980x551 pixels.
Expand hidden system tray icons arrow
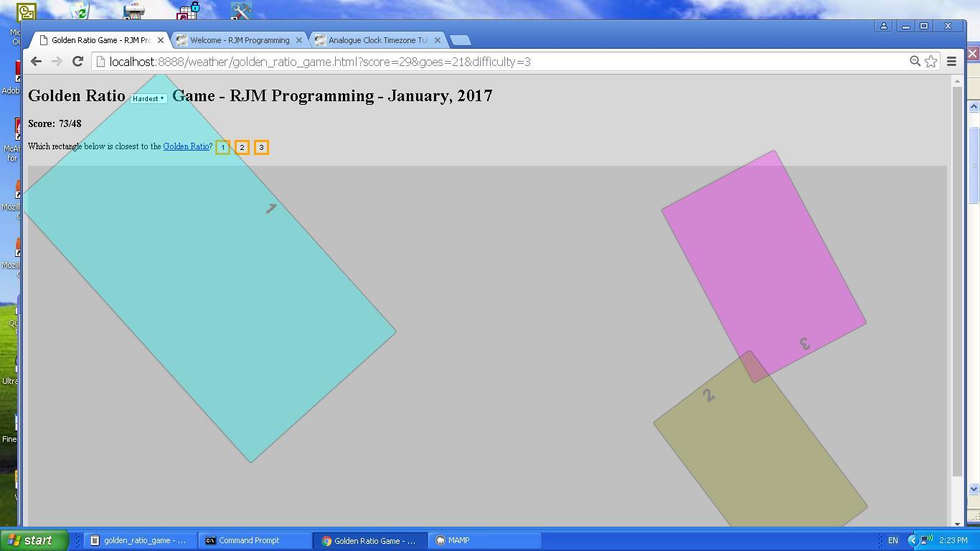(x=913, y=540)
